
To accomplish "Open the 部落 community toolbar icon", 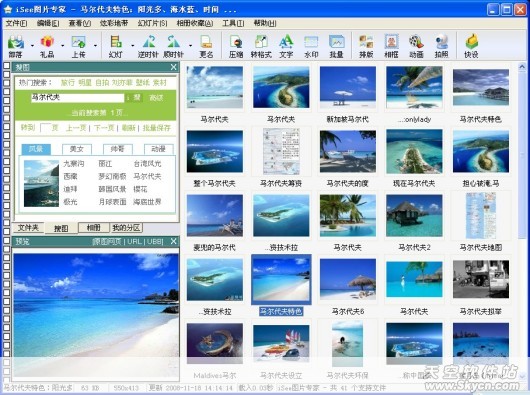I will [x=16, y=46].
